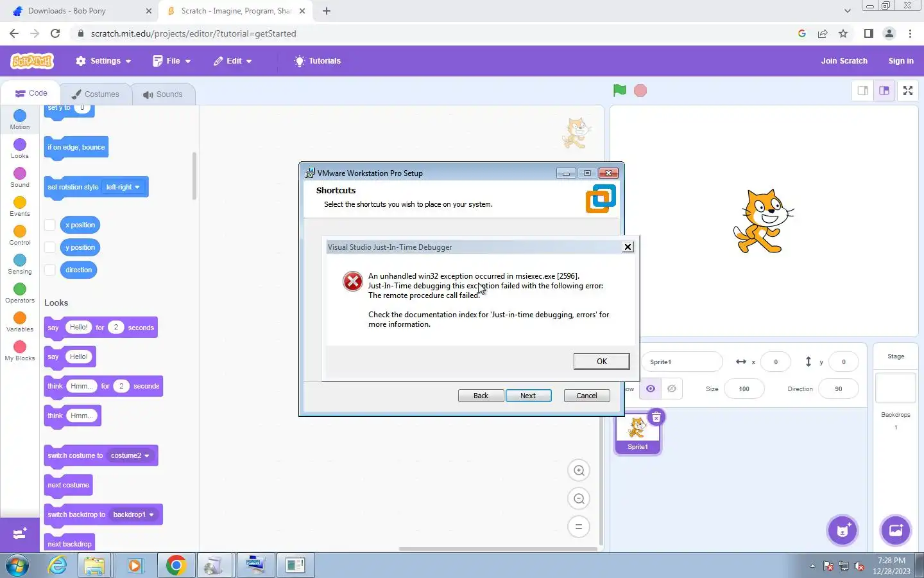Open File Explorer from the taskbar

coord(94,565)
